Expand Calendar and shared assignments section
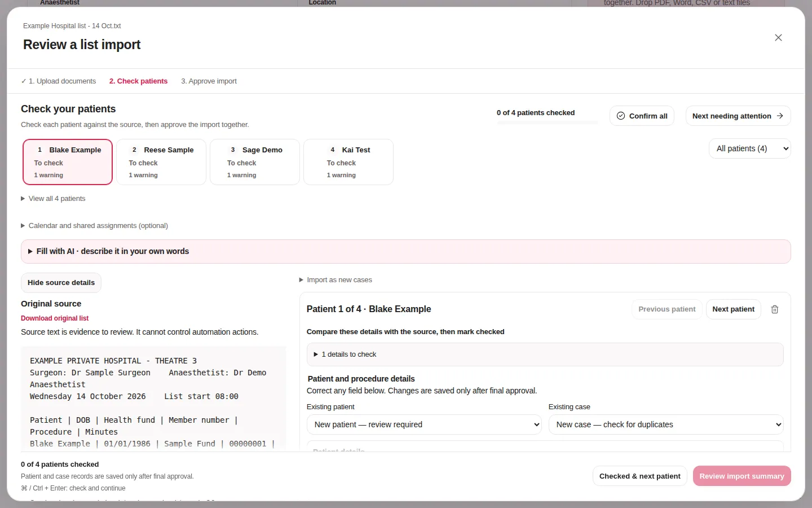Image resolution: width=812 pixels, height=508 pixels. point(94,226)
